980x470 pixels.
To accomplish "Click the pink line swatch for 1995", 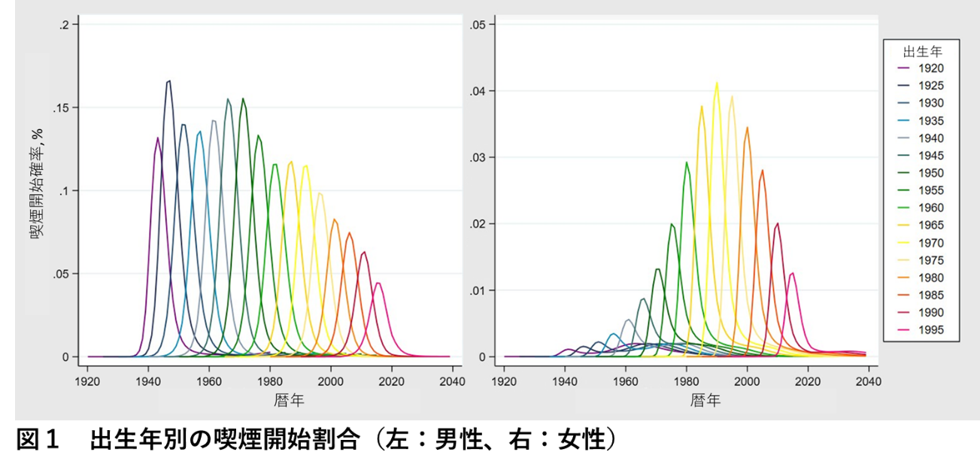I will tap(906, 330).
